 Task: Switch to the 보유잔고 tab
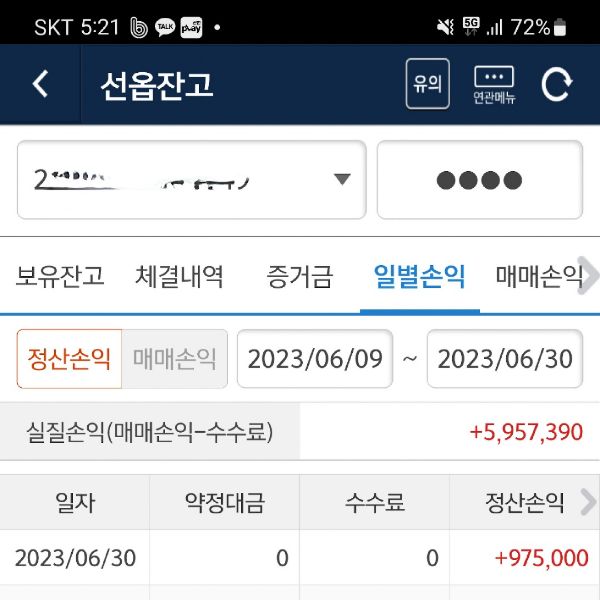click(x=60, y=276)
